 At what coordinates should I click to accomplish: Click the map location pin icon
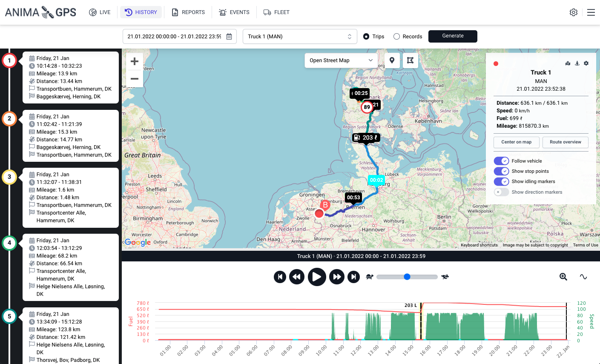[392, 60]
